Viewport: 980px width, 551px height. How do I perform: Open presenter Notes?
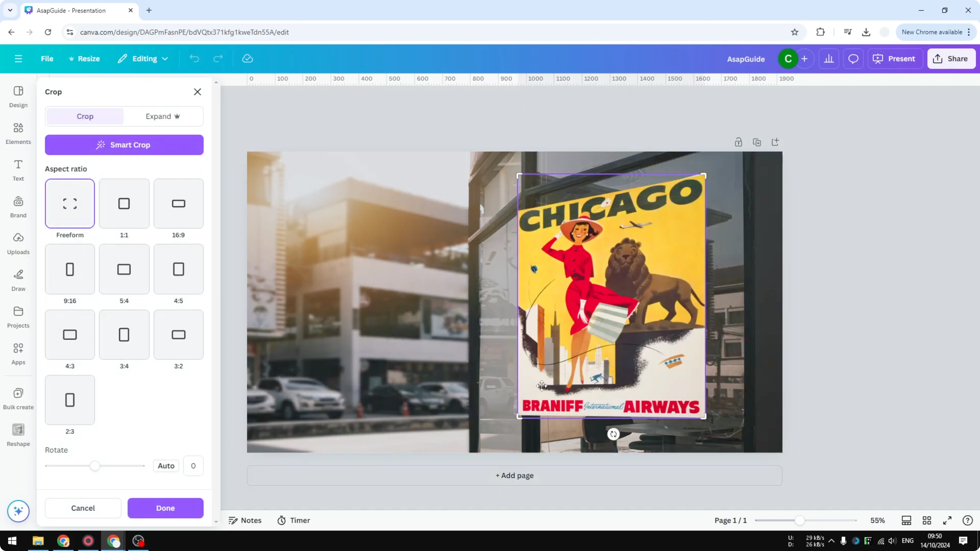[x=245, y=520]
